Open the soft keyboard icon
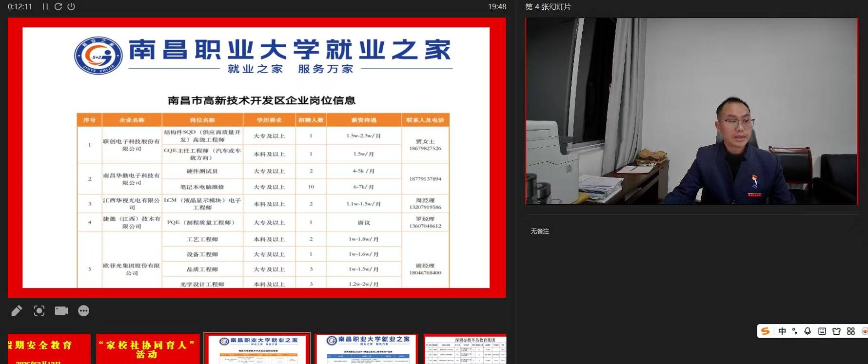Image resolution: width=868 pixels, height=364 pixels. tap(822, 331)
